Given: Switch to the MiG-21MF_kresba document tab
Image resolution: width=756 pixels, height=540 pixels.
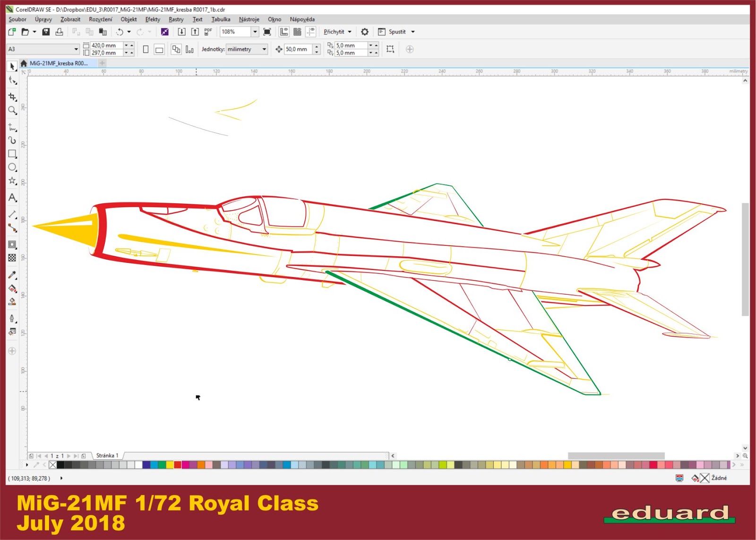Looking at the screenshot, I should [x=59, y=63].
